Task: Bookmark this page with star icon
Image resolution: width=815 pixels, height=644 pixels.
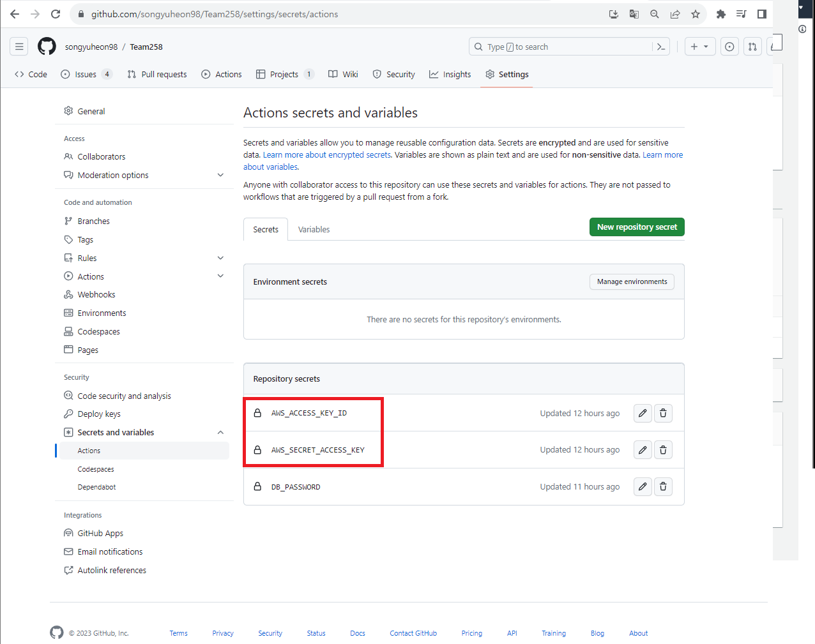Action: click(x=696, y=14)
